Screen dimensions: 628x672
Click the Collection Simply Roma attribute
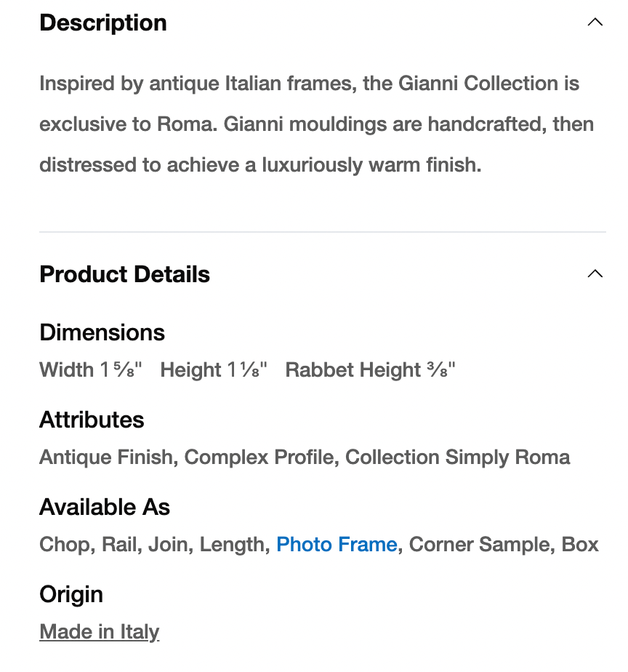[457, 457]
